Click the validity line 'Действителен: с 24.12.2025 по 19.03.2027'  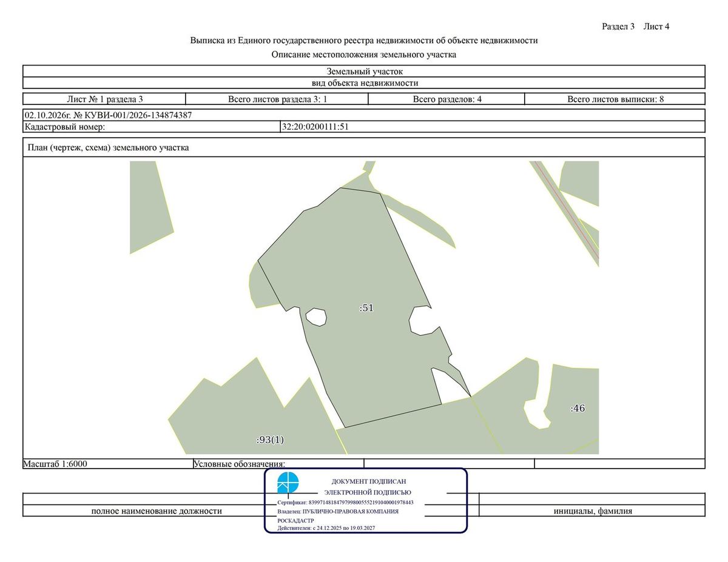326,529
